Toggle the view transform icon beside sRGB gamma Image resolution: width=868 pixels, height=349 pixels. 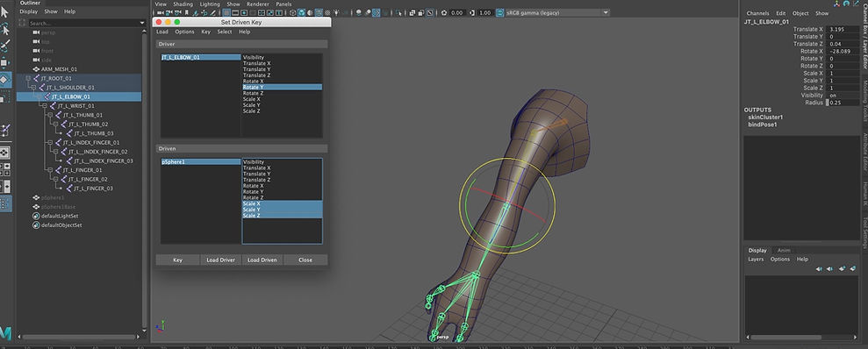pyautogui.click(x=500, y=12)
